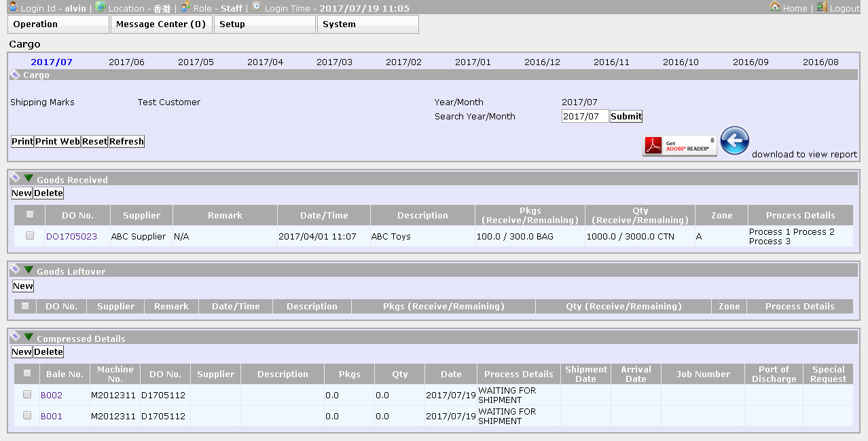This screenshot has width=868, height=441.
Task: Click the Logout door icon
Action: coord(822,7)
